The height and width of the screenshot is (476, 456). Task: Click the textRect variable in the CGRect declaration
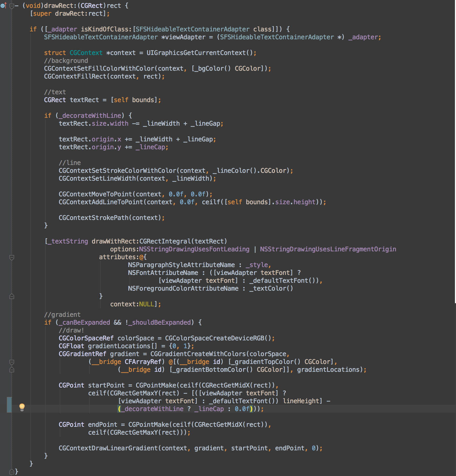84,100
